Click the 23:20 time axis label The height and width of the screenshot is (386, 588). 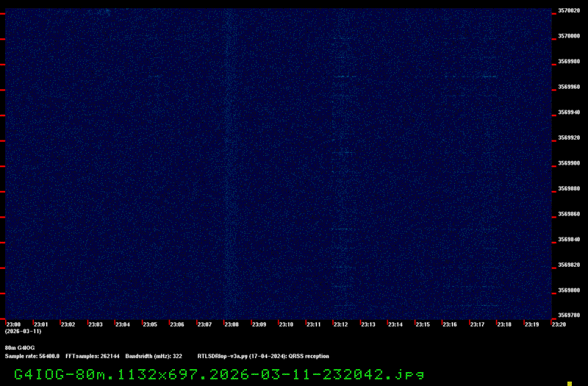click(559, 324)
